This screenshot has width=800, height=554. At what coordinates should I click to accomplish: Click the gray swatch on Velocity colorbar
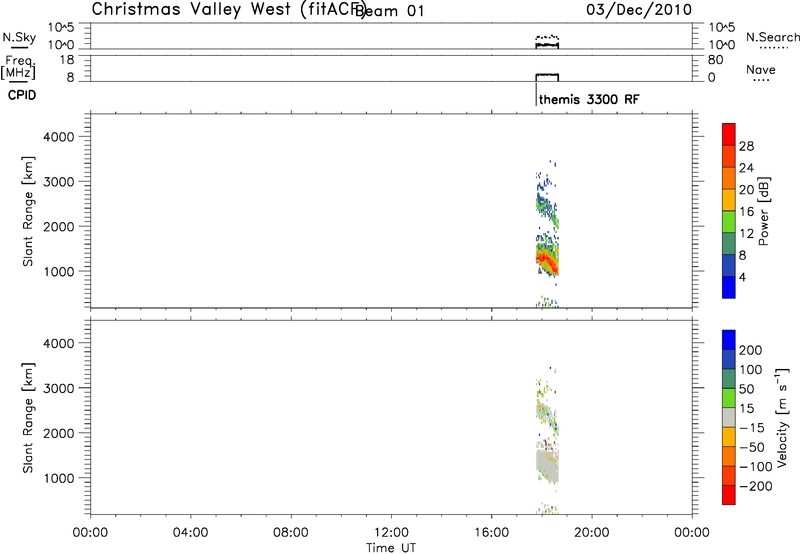point(729,417)
